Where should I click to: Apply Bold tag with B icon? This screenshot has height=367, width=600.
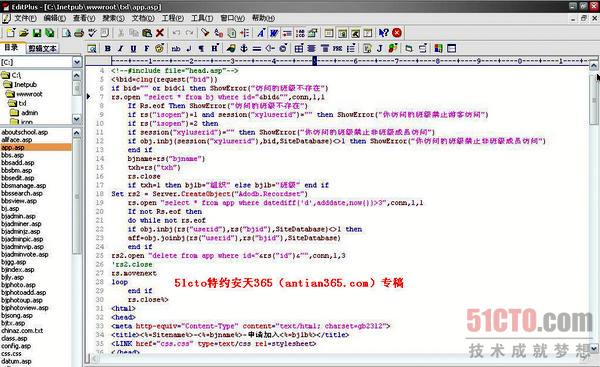coord(108,48)
